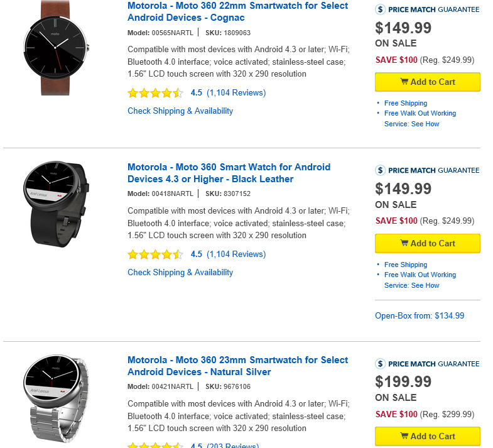This screenshot has width=493, height=448.
Task: Open the Natural Silver Moto 360 watch image
Action: 57,400
